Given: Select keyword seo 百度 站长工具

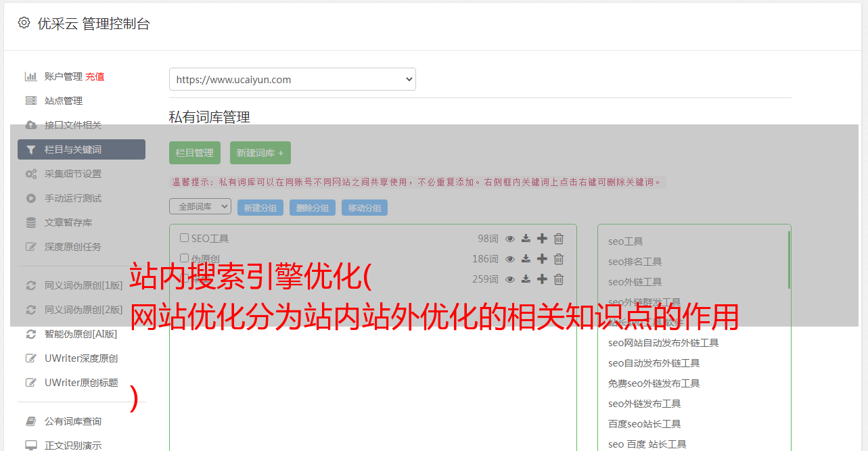Looking at the screenshot, I should click(x=647, y=444).
